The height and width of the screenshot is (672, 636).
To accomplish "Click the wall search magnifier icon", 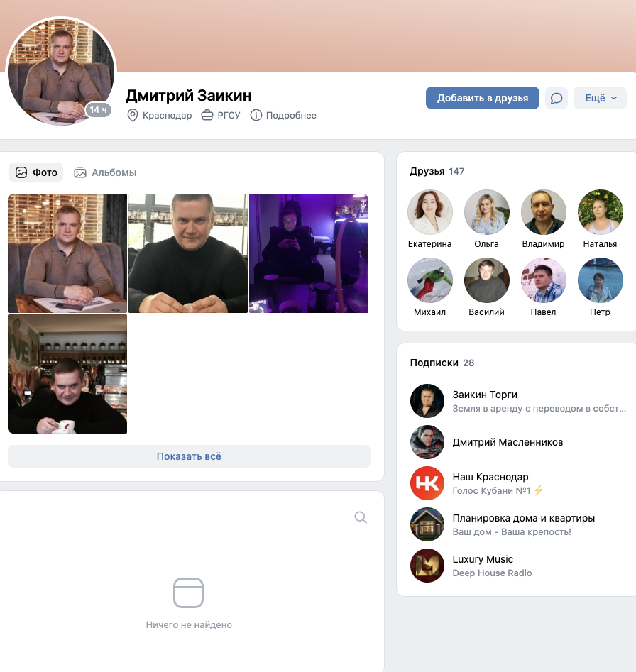I will pyautogui.click(x=361, y=517).
